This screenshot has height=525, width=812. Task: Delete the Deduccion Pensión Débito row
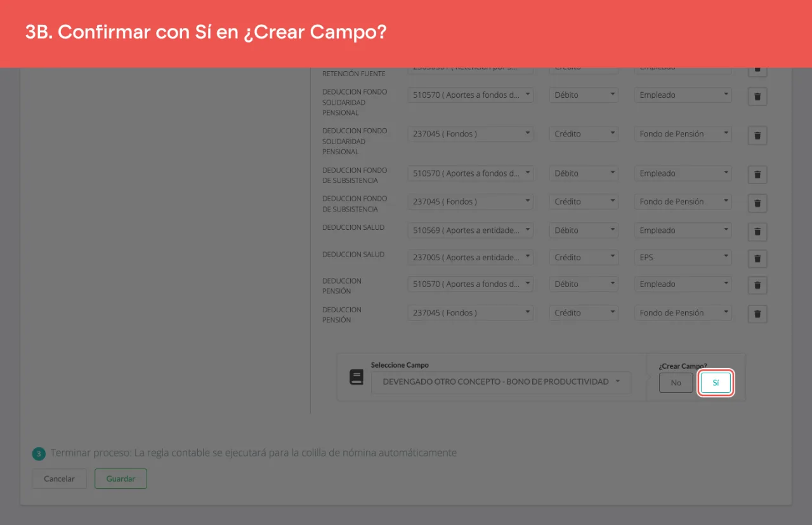coord(757,286)
